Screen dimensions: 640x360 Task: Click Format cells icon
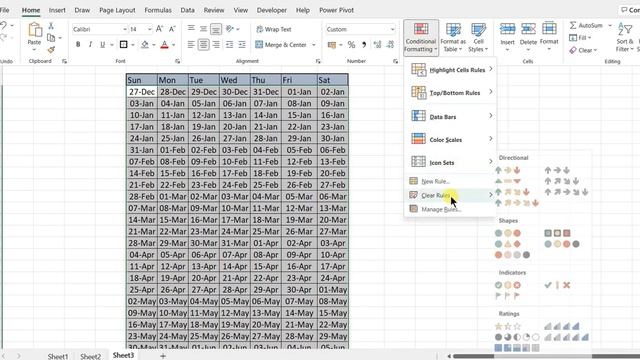(x=549, y=29)
